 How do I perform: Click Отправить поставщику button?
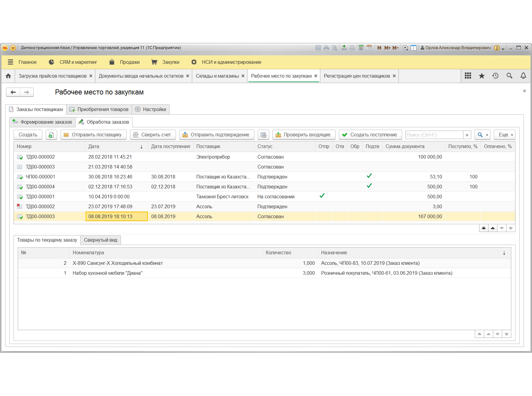(x=94, y=135)
